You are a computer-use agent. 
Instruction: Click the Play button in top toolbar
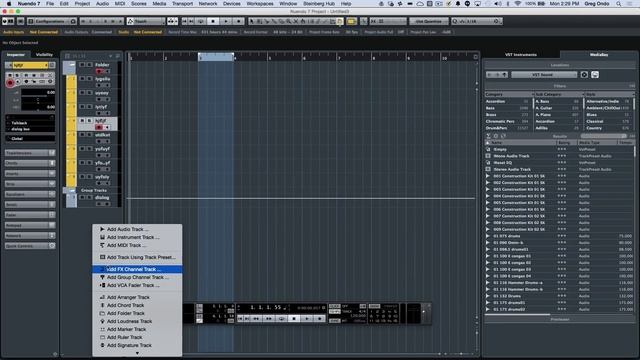[226, 21]
